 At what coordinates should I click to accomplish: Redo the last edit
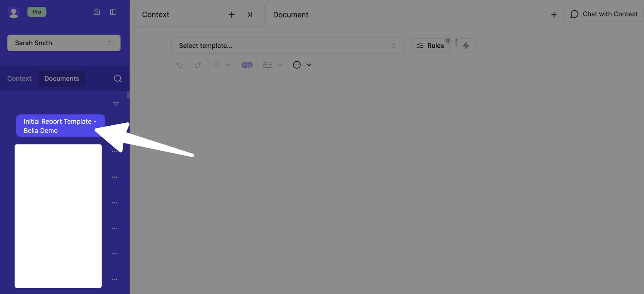(x=198, y=65)
